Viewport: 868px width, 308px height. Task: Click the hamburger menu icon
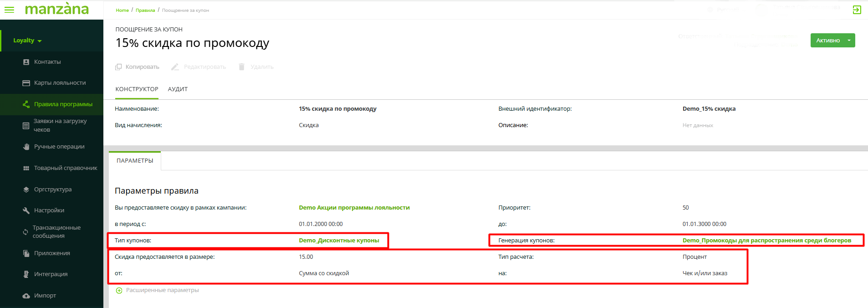point(9,10)
